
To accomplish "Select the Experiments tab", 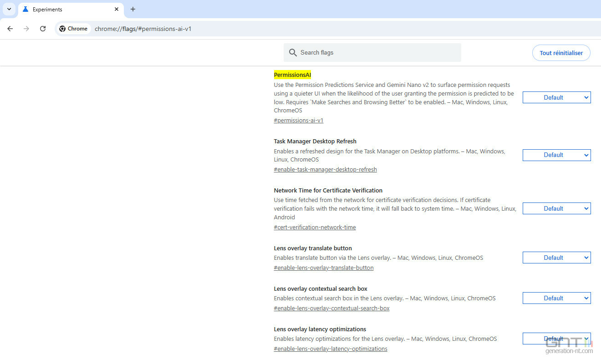I will click(x=71, y=10).
